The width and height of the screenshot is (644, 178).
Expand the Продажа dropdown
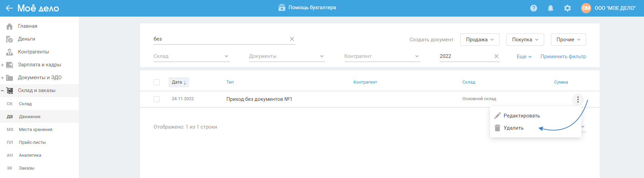click(x=480, y=40)
